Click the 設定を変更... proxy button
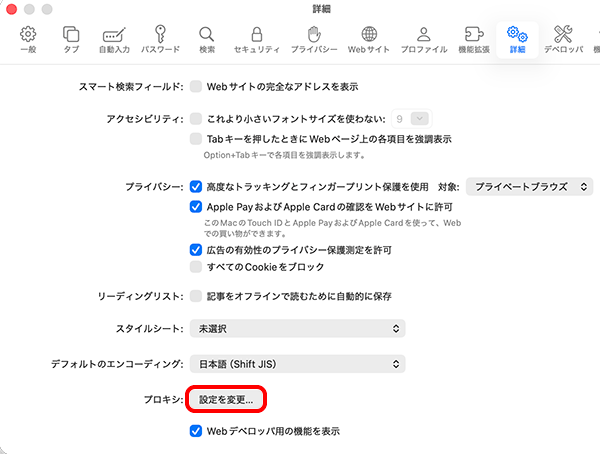Viewport: 600px width, 454px height. pos(226,399)
